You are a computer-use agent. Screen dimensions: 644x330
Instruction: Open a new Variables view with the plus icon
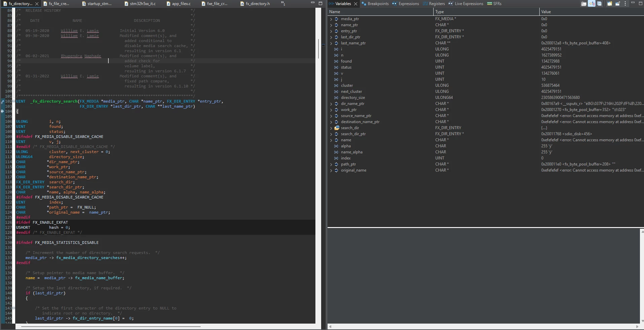(610, 4)
